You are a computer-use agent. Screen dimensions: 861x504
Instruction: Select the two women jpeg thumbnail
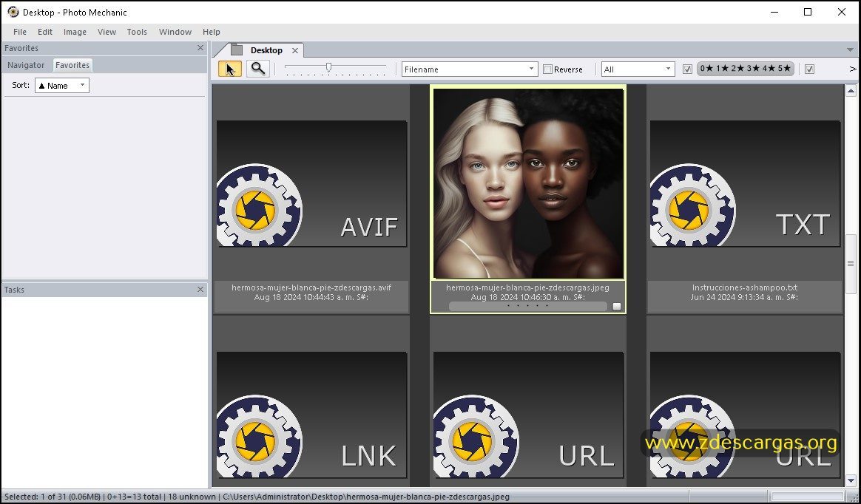click(528, 184)
